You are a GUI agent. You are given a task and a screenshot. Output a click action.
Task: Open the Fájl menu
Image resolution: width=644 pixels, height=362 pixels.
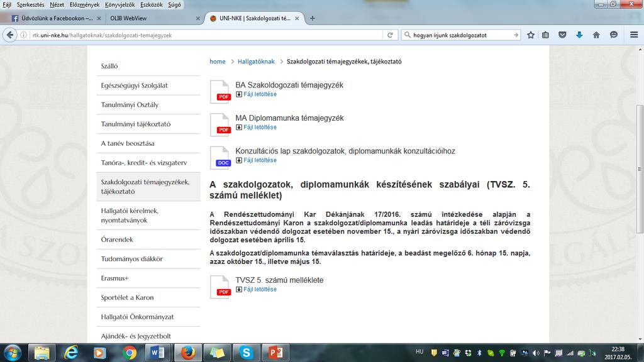[x=7, y=4]
